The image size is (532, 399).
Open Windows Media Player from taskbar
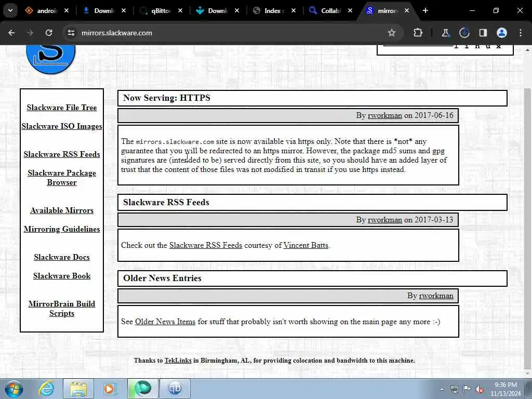(110, 389)
